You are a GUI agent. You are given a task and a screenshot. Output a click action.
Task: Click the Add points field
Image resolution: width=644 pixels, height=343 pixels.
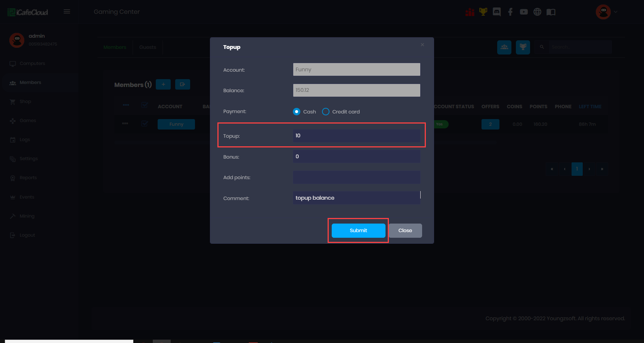(357, 177)
